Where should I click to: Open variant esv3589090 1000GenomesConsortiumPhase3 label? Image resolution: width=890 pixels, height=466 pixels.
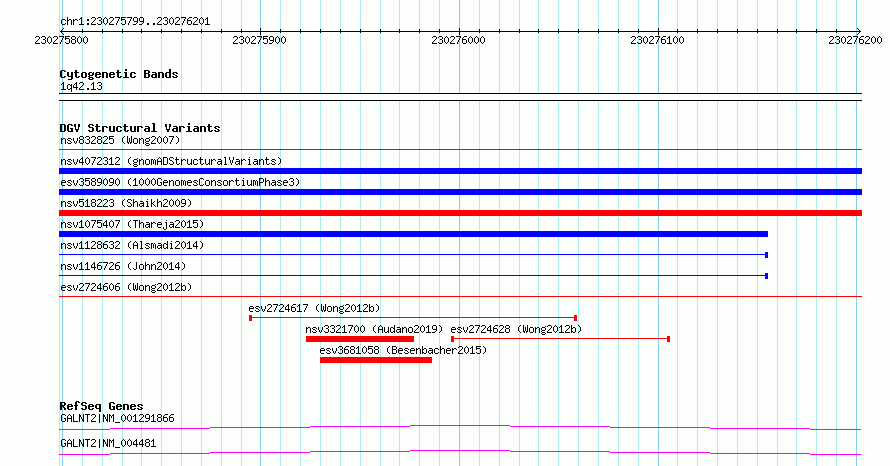180,182
